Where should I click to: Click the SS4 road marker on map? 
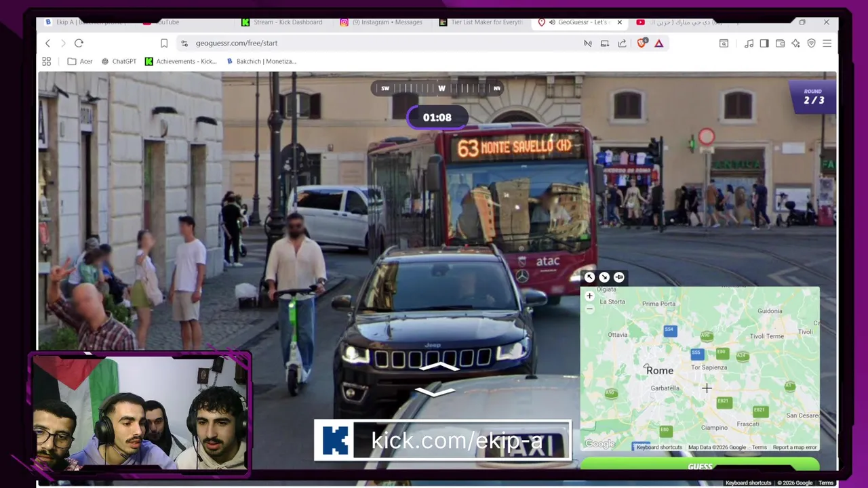[669, 330]
